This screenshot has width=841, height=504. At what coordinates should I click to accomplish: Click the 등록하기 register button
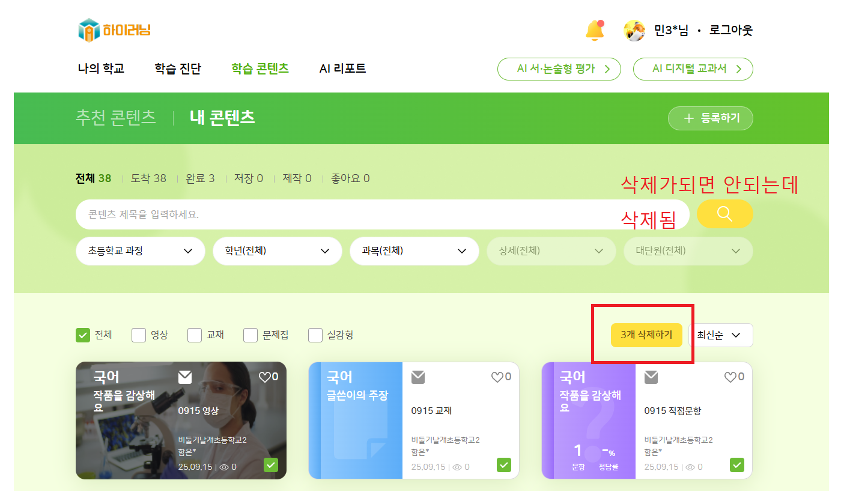click(x=711, y=118)
